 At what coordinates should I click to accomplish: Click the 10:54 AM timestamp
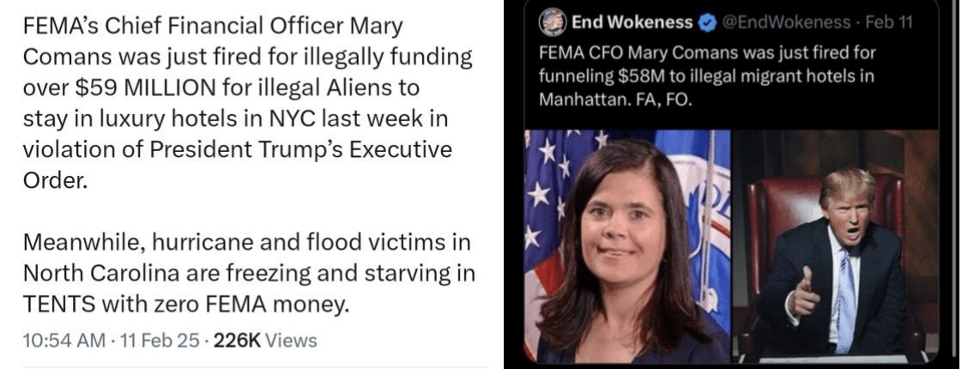(64, 341)
